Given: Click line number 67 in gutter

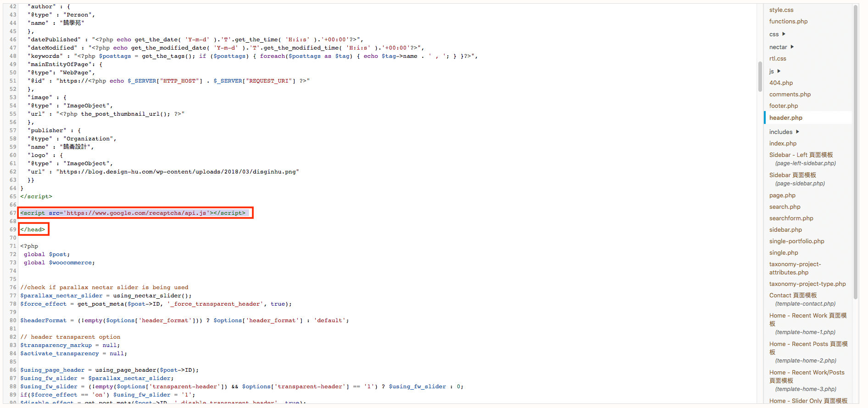Looking at the screenshot, I should 12,213.
